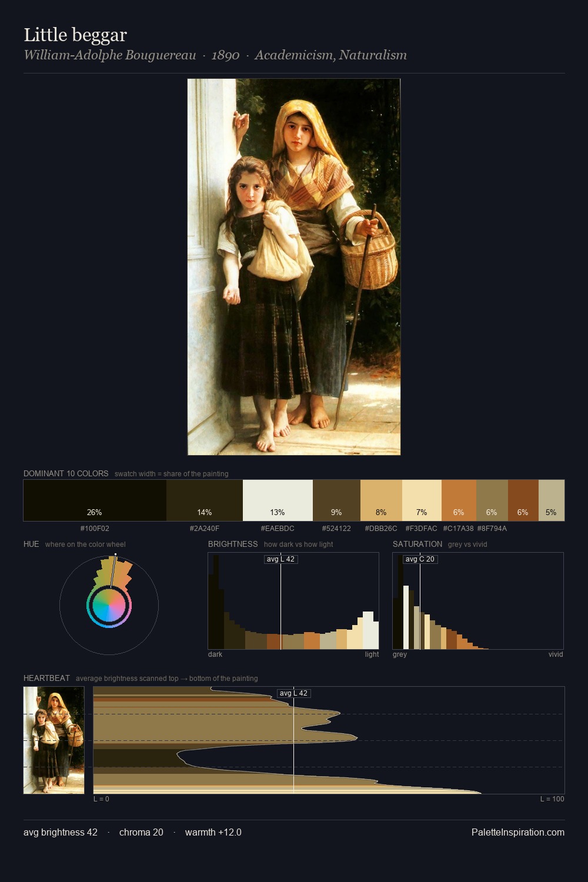
Task: Click the hex label "#F3DFAC"
Action: pos(422,529)
